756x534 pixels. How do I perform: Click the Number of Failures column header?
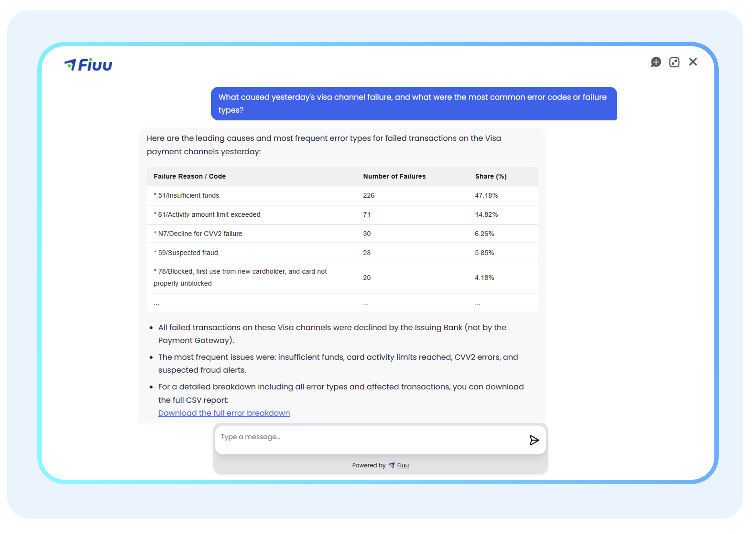394,176
